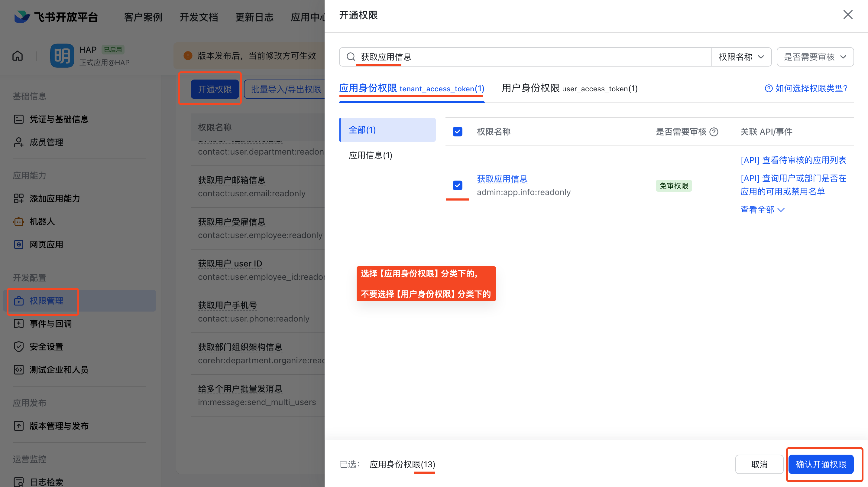
Task: Open the 权限名称 search type dropdown
Action: (741, 57)
